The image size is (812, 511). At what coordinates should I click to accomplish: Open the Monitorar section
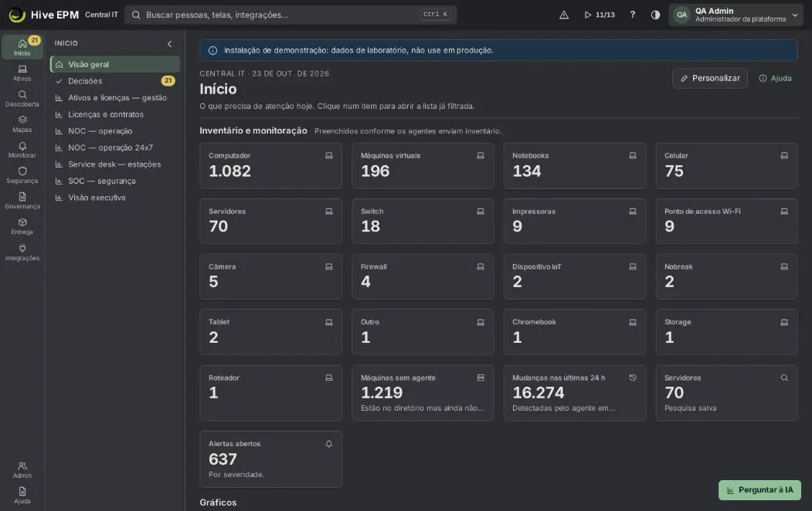tap(22, 150)
